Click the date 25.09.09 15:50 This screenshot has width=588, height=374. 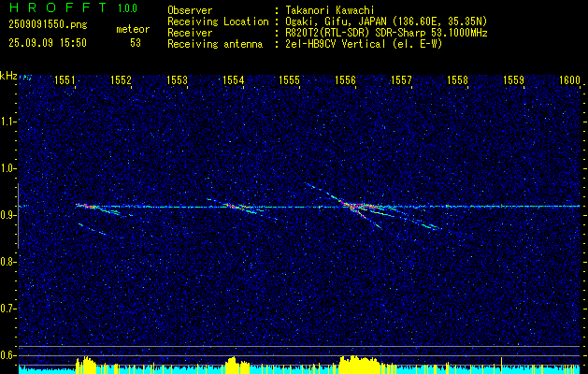pos(48,43)
